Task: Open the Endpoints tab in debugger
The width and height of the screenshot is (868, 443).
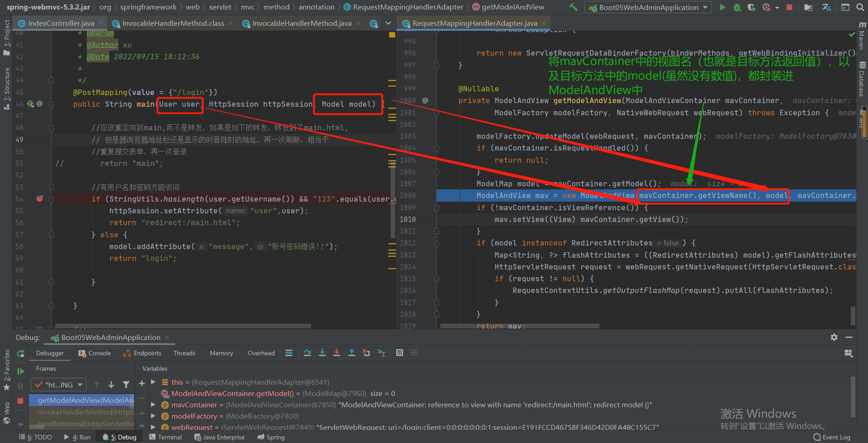Action: coord(142,353)
